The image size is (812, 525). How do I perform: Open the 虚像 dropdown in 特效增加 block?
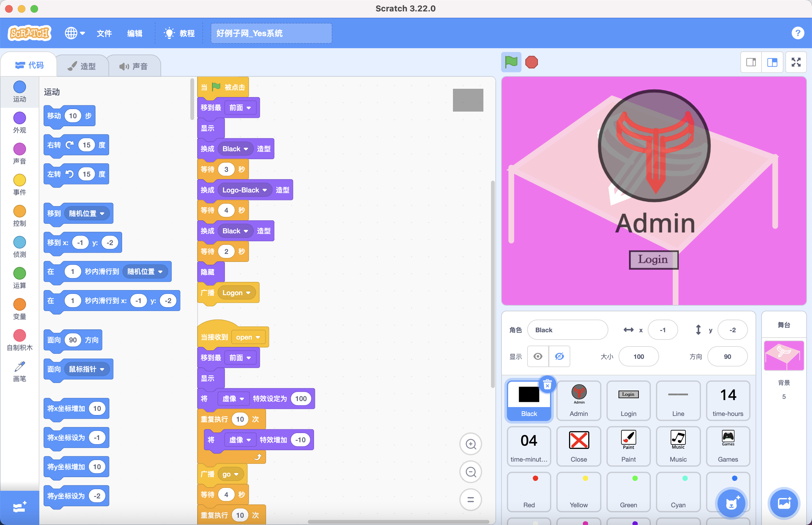[240, 440]
